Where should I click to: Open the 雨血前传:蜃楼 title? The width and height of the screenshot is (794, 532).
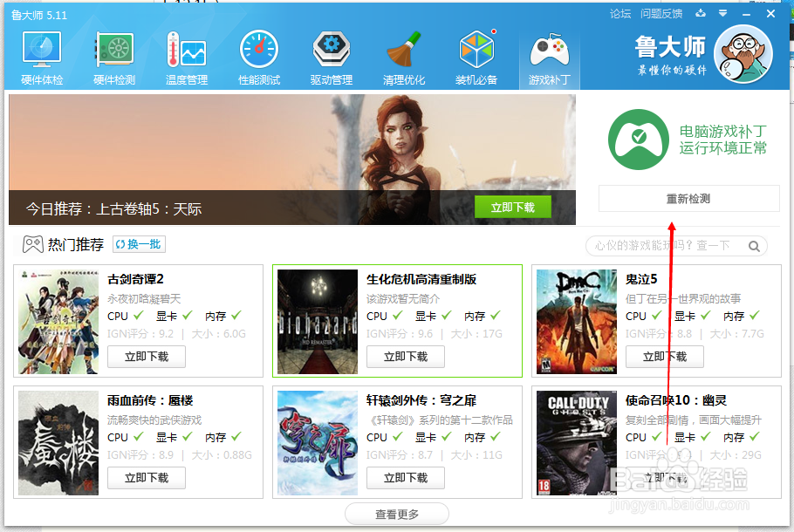150,401
